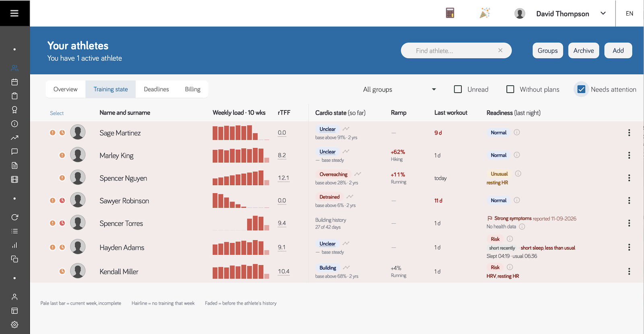
Task: Open the Archive
Action: pyautogui.click(x=584, y=51)
